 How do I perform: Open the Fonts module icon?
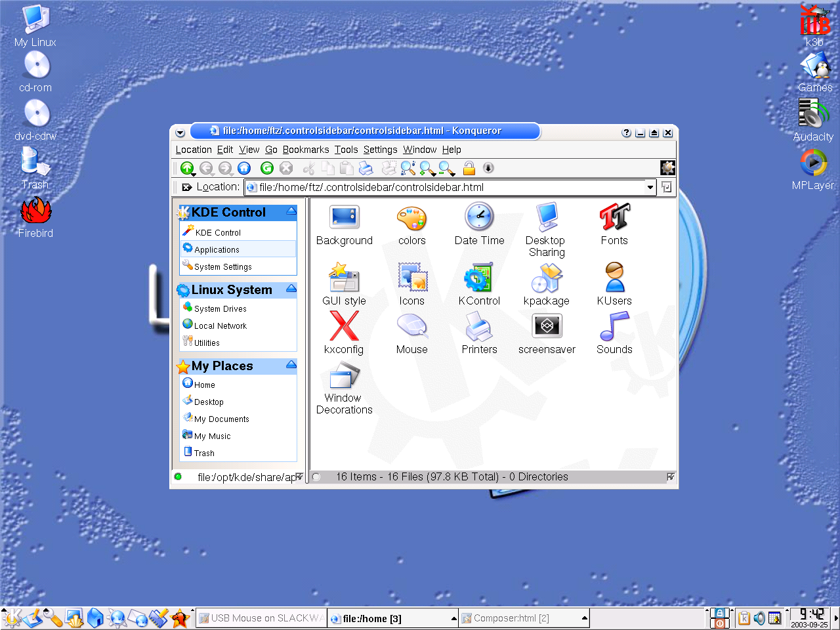(x=614, y=225)
